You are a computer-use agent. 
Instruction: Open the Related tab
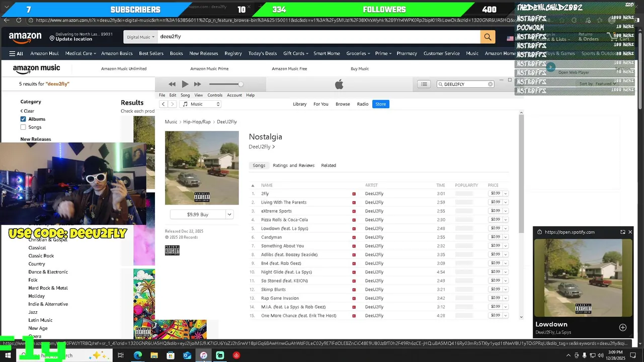329,165
